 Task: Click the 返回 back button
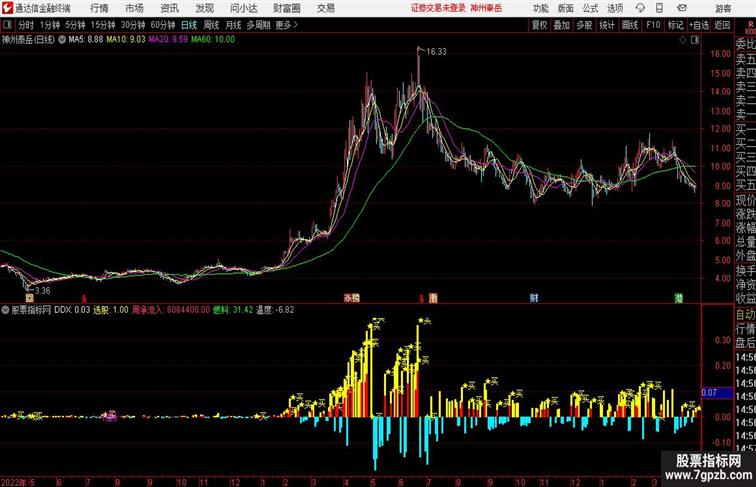pyautogui.click(x=722, y=25)
